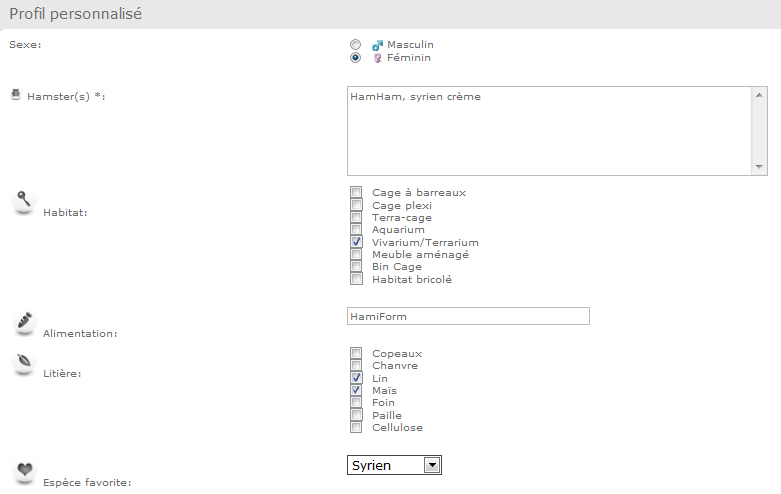Click inside the Hamster(s) text area
The height and width of the screenshot is (494, 781).
click(549, 131)
